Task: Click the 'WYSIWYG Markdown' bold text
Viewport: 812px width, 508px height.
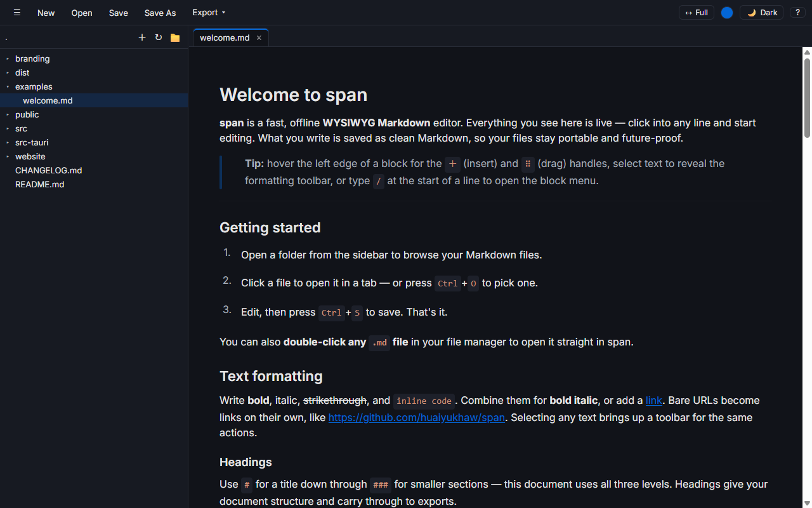Action: (x=376, y=123)
